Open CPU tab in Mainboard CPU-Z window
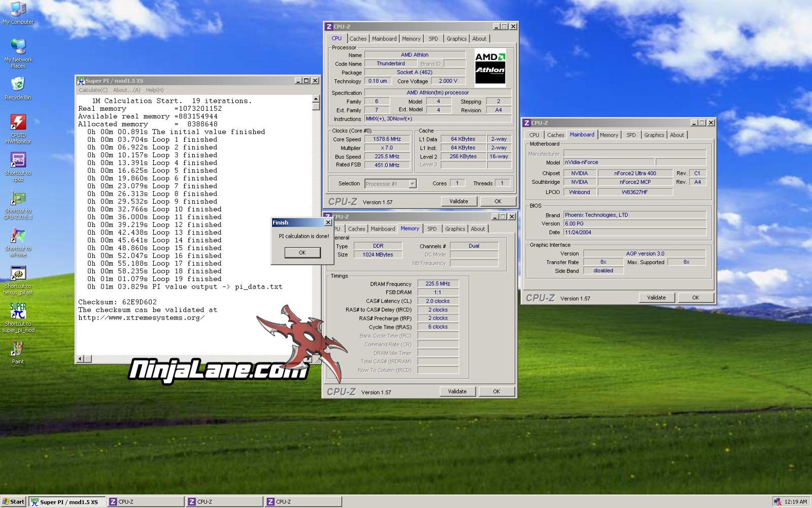 [x=534, y=135]
